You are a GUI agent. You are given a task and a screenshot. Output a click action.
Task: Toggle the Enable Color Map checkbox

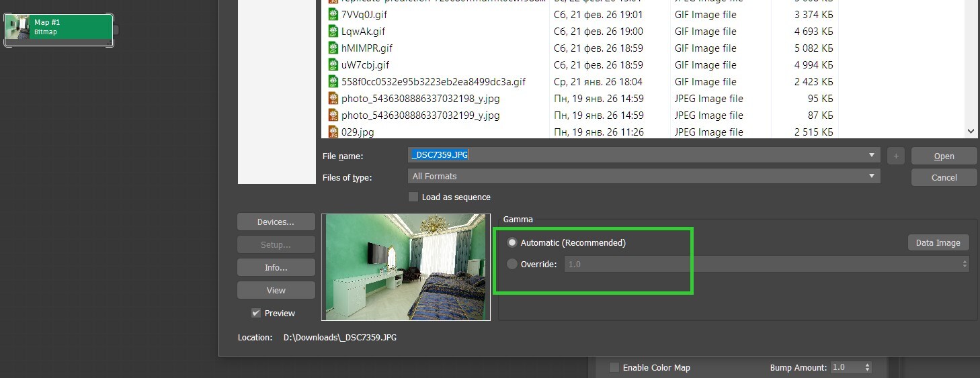614,367
